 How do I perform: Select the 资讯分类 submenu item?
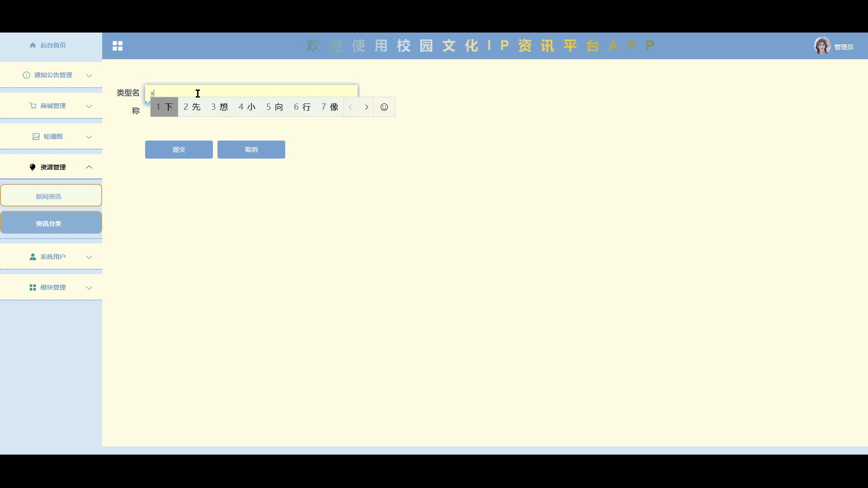[x=51, y=223]
